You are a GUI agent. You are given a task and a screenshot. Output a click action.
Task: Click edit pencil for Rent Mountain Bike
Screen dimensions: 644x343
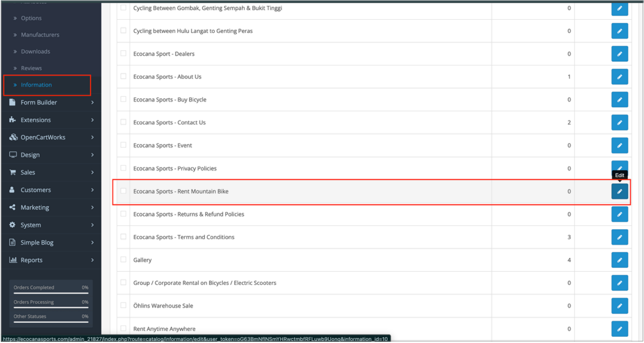619,191
